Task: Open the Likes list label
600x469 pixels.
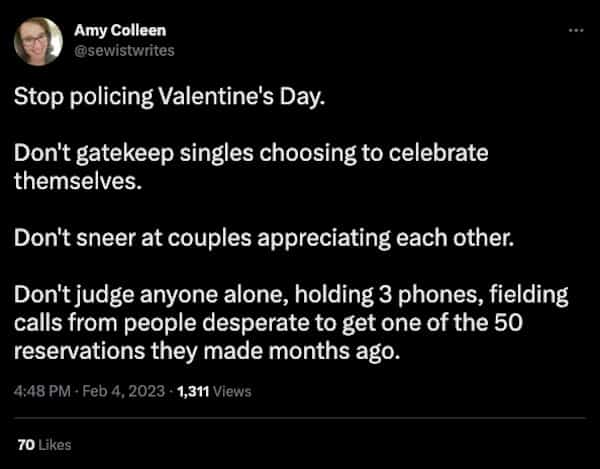Action: point(55,443)
